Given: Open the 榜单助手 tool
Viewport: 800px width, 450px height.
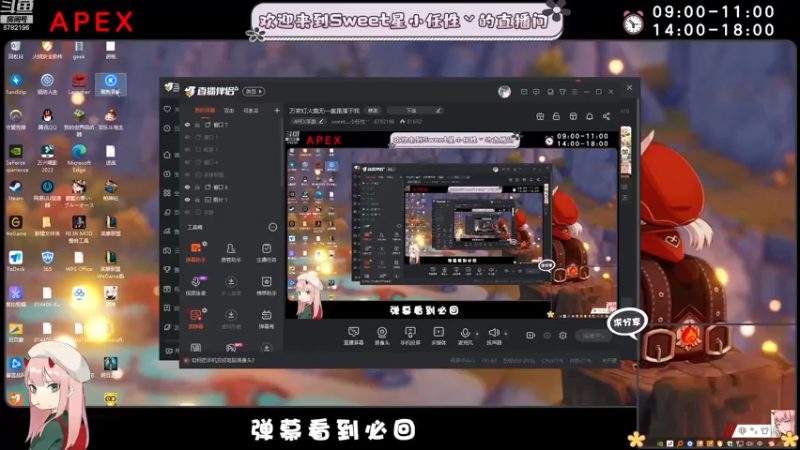Looking at the screenshot, I should (266, 286).
